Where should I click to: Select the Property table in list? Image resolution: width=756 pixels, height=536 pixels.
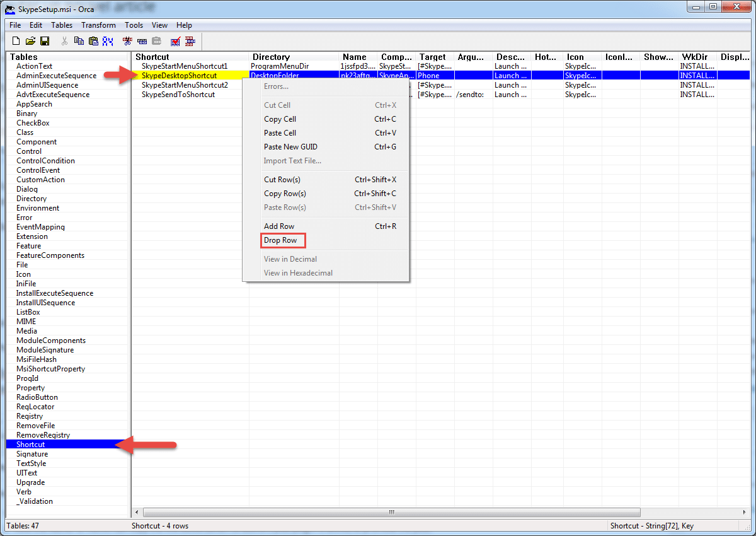pyautogui.click(x=30, y=388)
